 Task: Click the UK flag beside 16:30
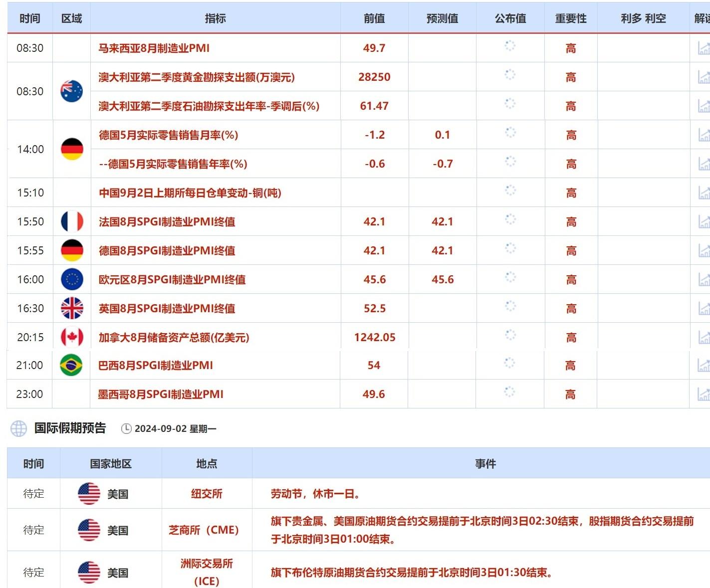[x=71, y=308]
